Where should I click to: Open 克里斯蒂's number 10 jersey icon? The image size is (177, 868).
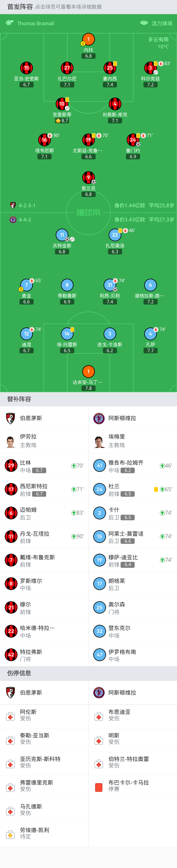(62, 104)
